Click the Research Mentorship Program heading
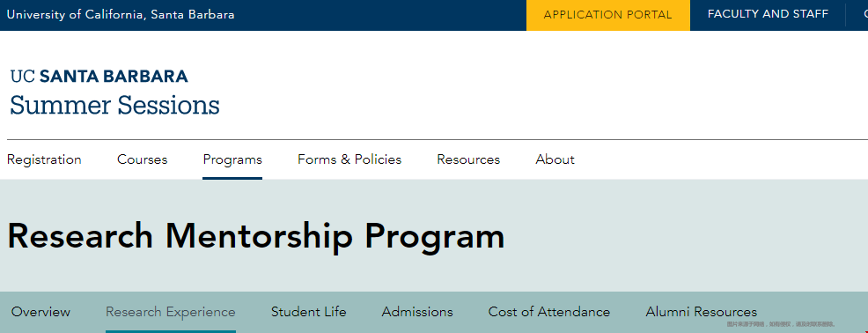 (x=256, y=236)
